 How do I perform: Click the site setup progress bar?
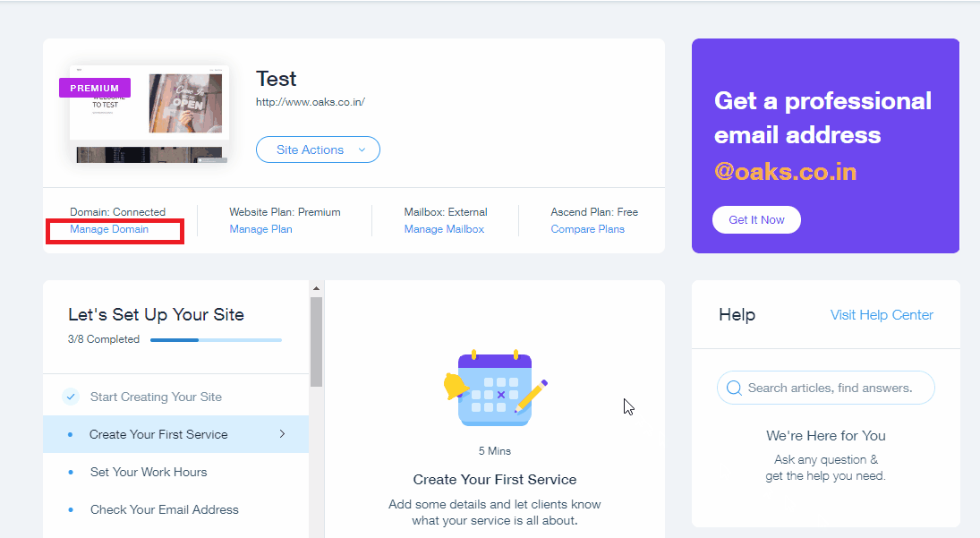pos(216,340)
